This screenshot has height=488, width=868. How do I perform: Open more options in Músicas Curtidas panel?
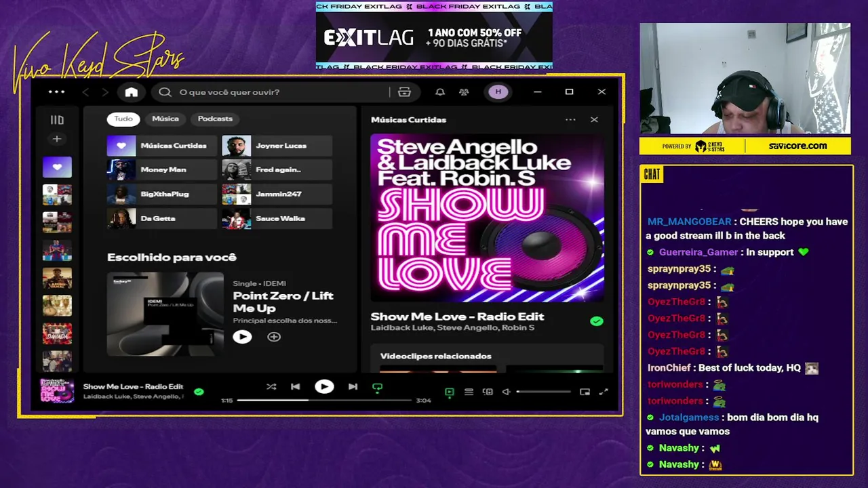point(570,120)
